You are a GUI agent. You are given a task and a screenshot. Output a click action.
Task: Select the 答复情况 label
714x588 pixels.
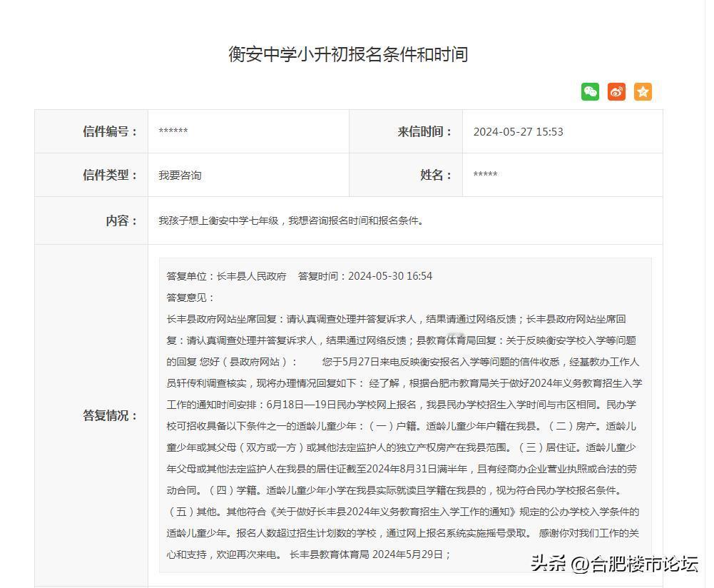tap(110, 415)
